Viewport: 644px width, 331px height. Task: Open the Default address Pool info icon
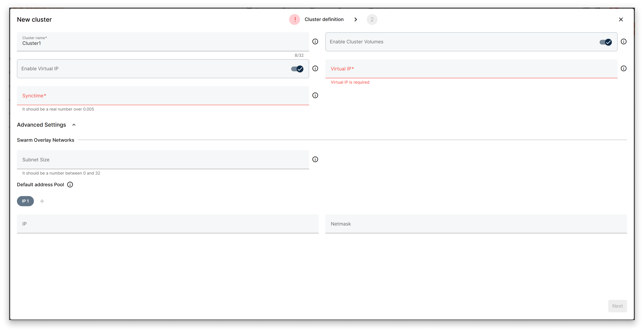click(70, 185)
